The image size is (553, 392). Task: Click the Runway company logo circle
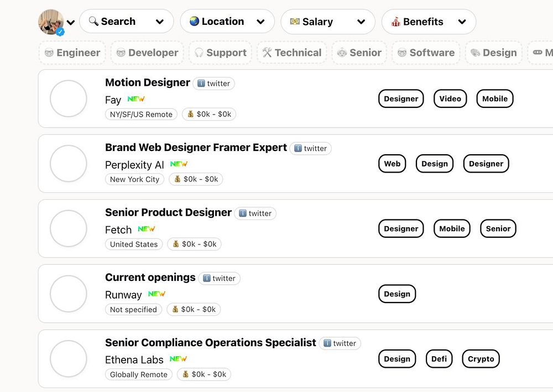point(69,294)
